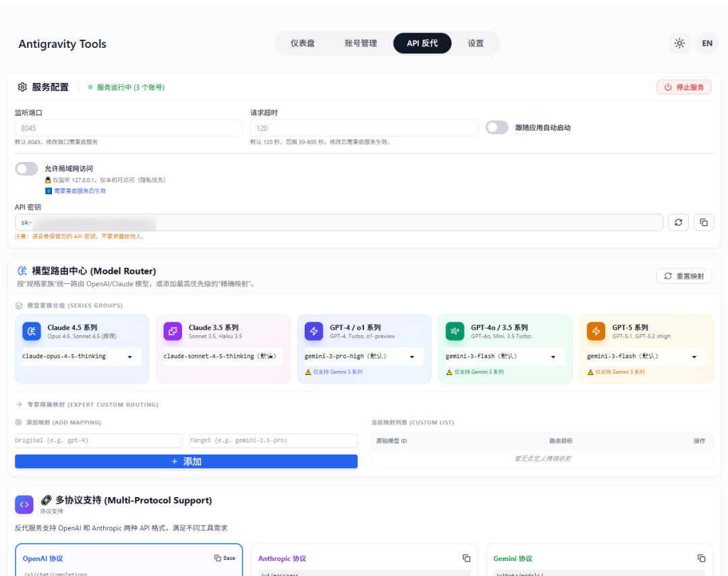The image size is (728, 576).
Task: Click the regenerate API key icon
Action: pos(678,222)
